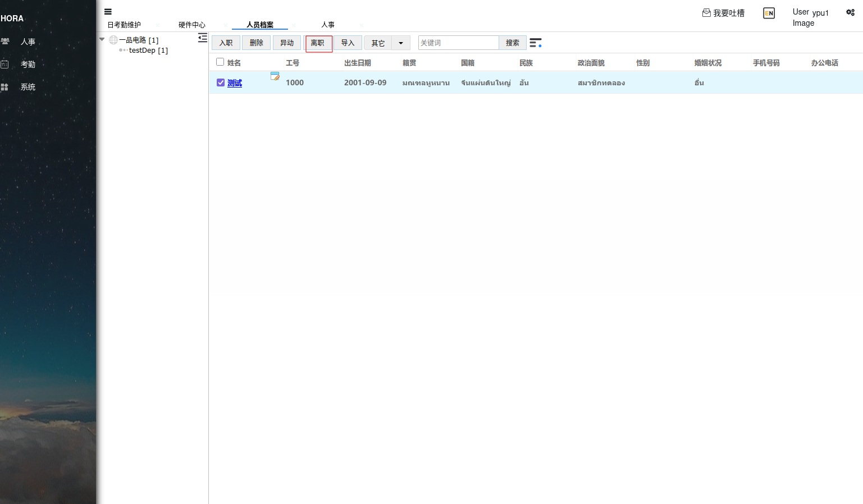This screenshot has width=863, height=504.
Task: Open the settings gears icon
Action: point(850,12)
